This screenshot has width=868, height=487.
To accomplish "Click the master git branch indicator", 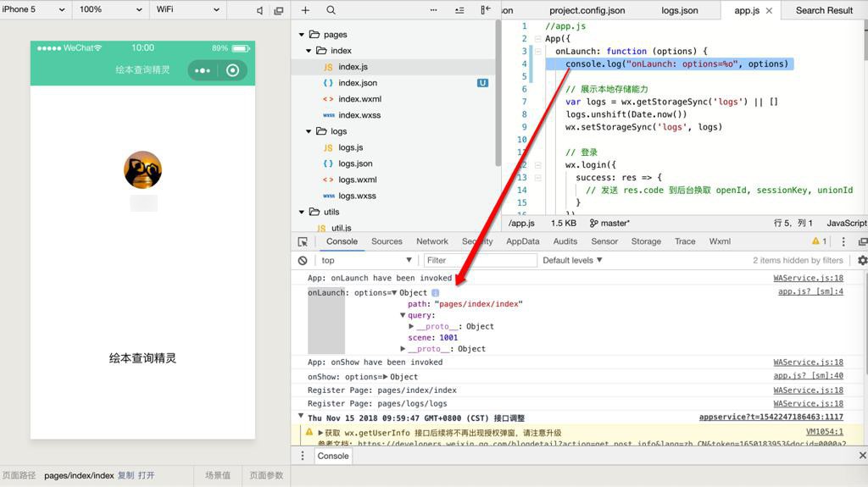I will (x=609, y=223).
